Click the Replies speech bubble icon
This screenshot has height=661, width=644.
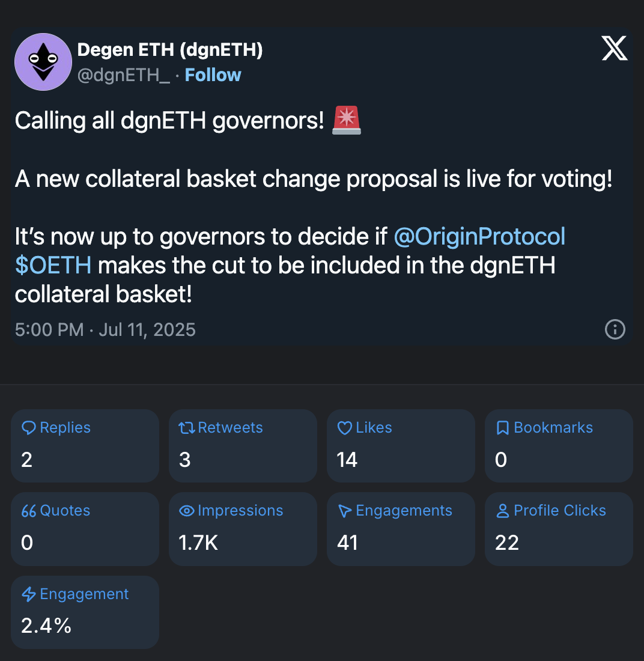28,428
